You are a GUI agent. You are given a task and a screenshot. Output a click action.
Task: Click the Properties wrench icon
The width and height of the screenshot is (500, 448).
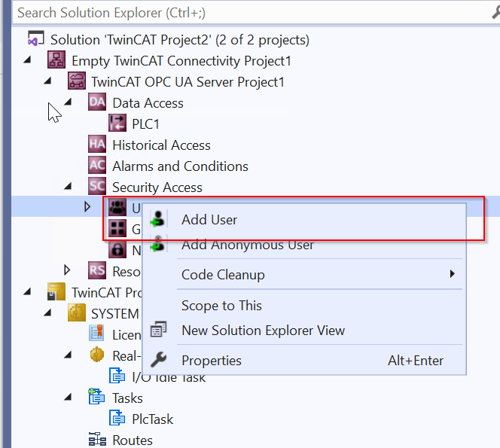click(x=158, y=360)
